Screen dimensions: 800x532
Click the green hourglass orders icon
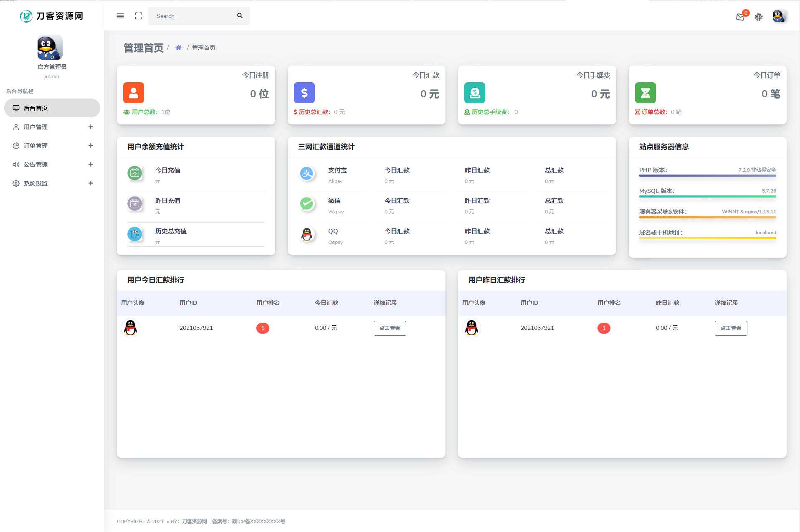(x=645, y=93)
